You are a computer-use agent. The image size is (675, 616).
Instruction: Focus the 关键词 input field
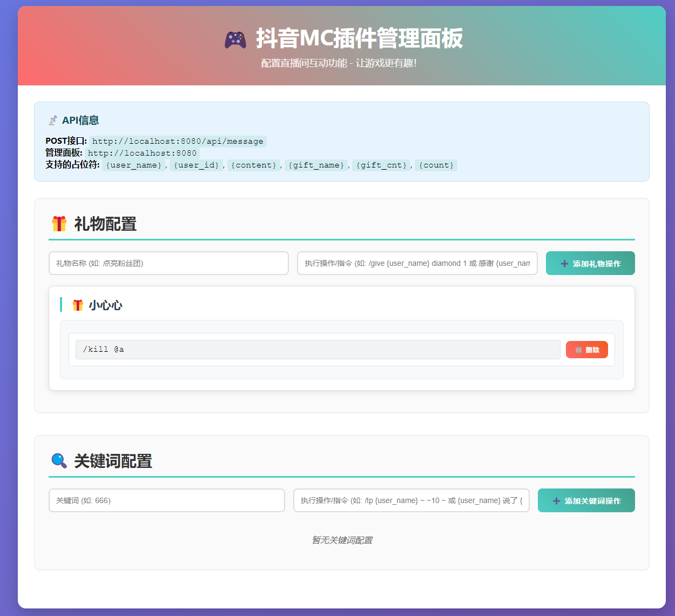point(167,500)
